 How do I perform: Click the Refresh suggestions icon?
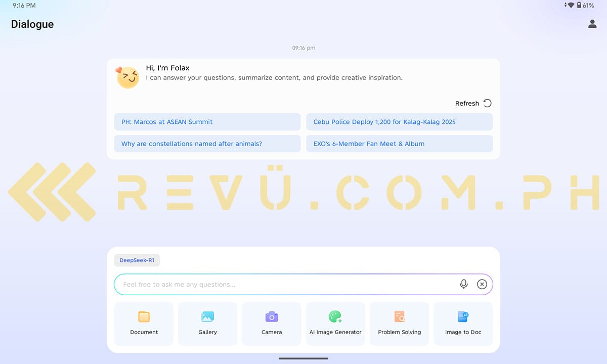[x=487, y=103]
